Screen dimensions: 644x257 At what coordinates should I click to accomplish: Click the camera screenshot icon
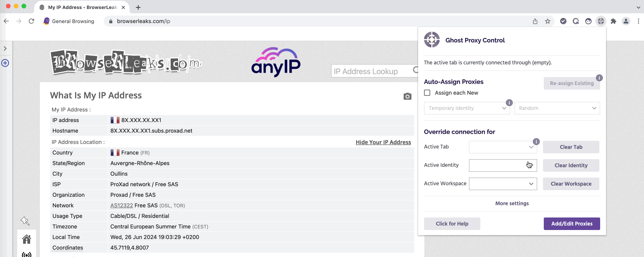pyautogui.click(x=408, y=96)
